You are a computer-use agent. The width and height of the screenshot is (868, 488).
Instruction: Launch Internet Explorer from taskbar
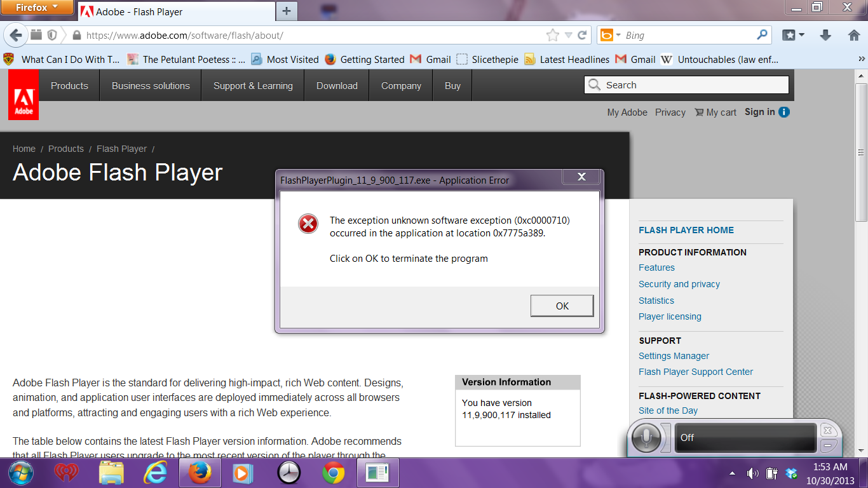click(x=155, y=473)
